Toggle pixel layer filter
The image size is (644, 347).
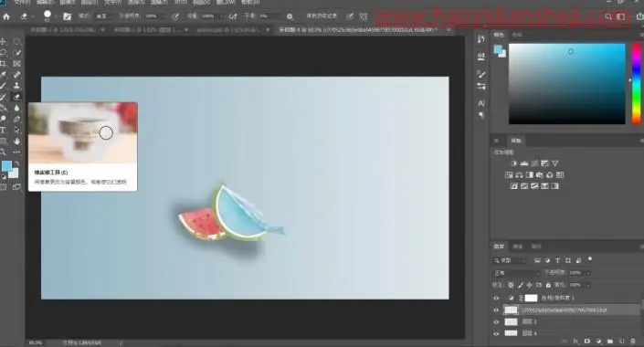[x=537, y=260]
